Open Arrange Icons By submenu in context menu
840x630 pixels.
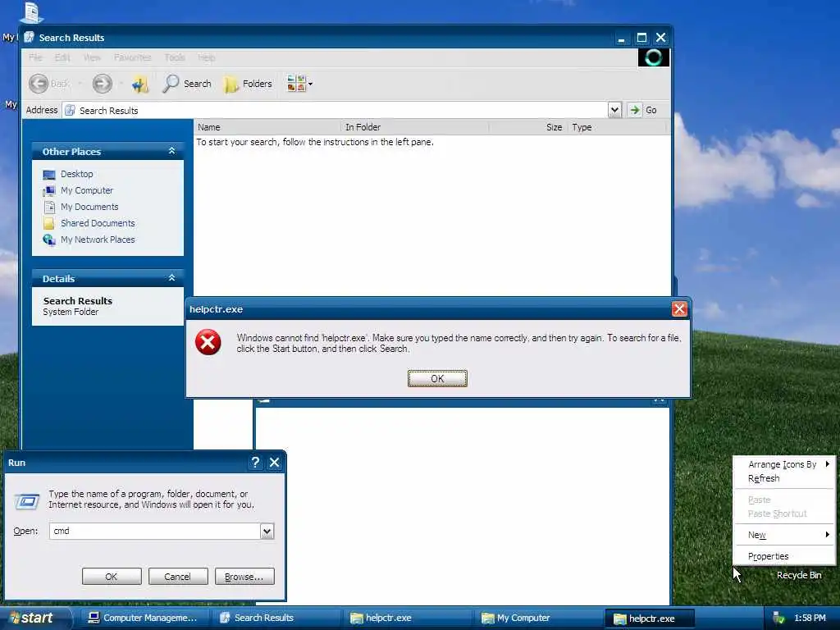pyautogui.click(x=784, y=464)
